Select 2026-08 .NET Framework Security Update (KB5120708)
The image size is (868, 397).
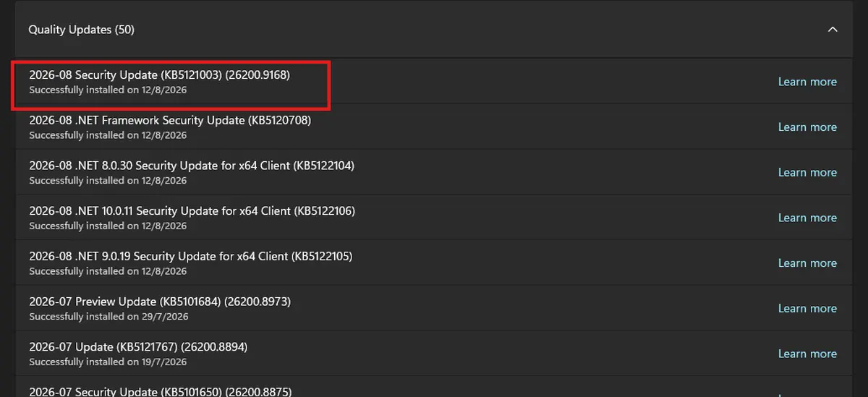(x=170, y=120)
